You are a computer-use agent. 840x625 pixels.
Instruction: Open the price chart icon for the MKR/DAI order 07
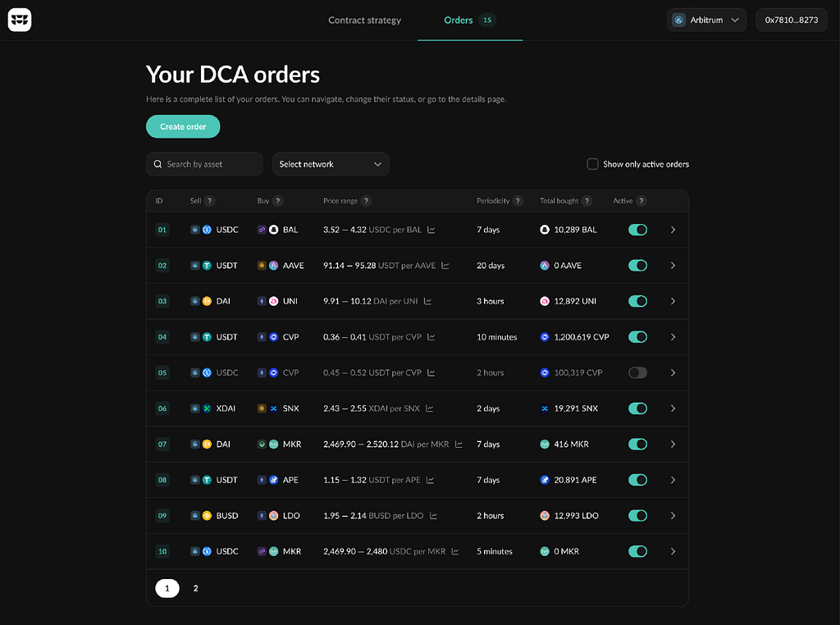click(459, 444)
